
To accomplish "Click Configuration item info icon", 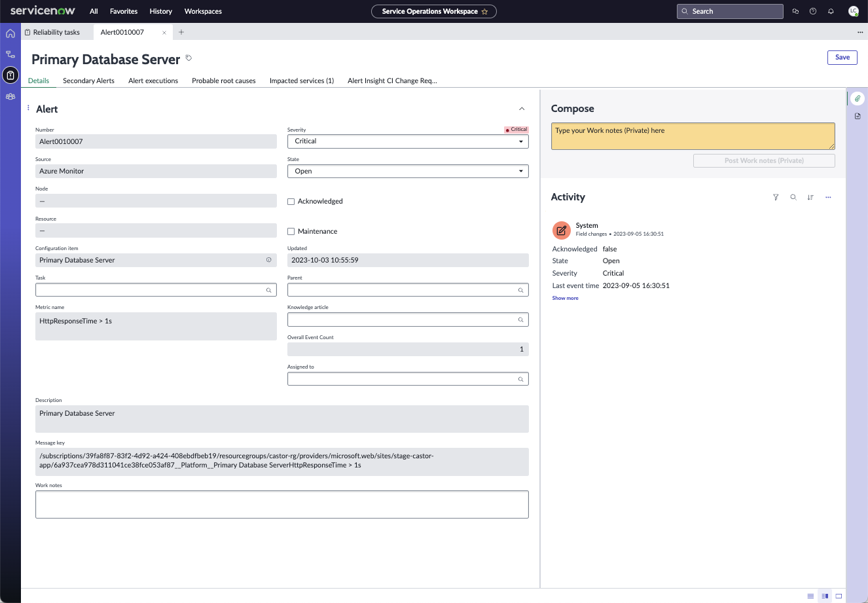I will pos(268,260).
